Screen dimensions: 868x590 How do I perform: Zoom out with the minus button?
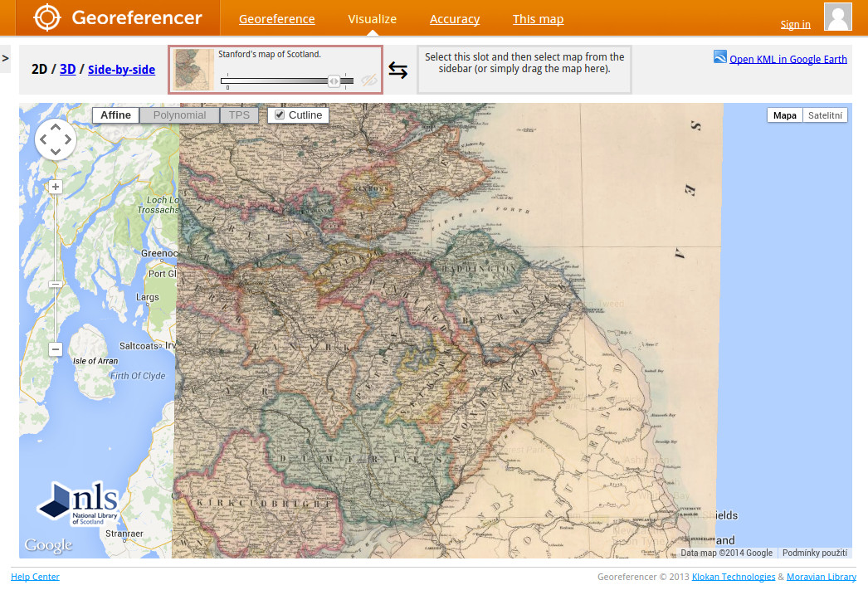(x=56, y=349)
